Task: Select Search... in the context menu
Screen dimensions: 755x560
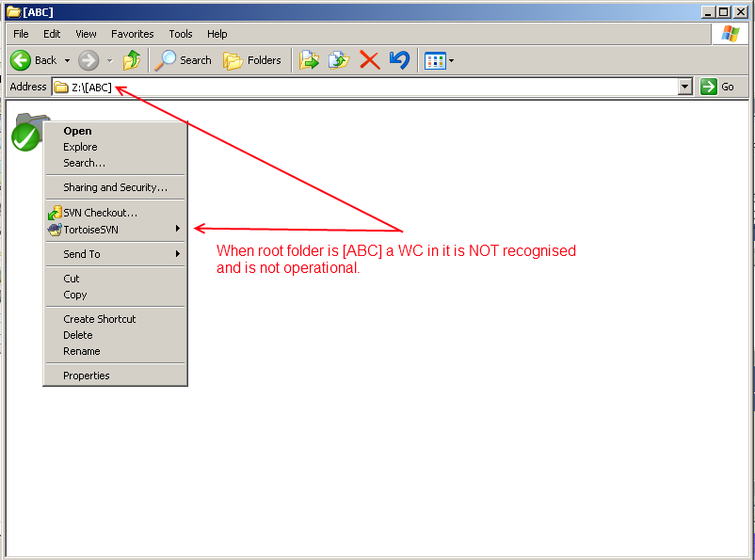Action: tap(116, 163)
